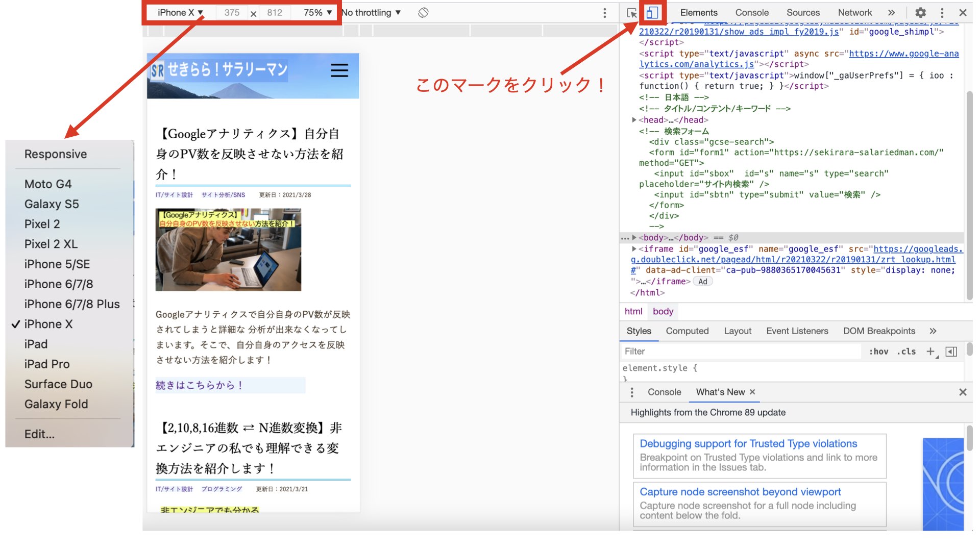Open DevTools three-dot customize menu

[x=942, y=13]
